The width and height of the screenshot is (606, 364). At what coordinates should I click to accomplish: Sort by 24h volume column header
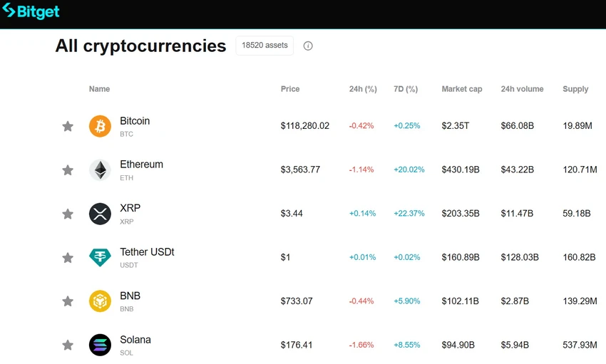(x=522, y=89)
